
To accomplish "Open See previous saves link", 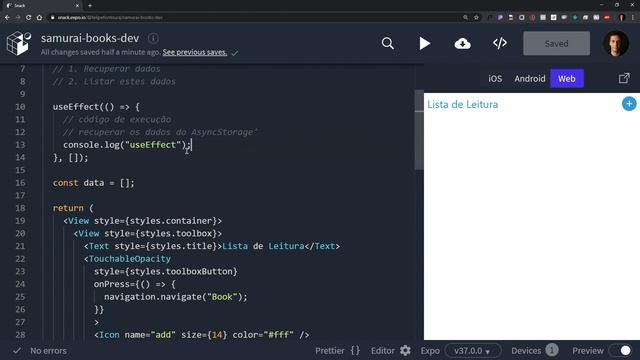I will point(195,52).
